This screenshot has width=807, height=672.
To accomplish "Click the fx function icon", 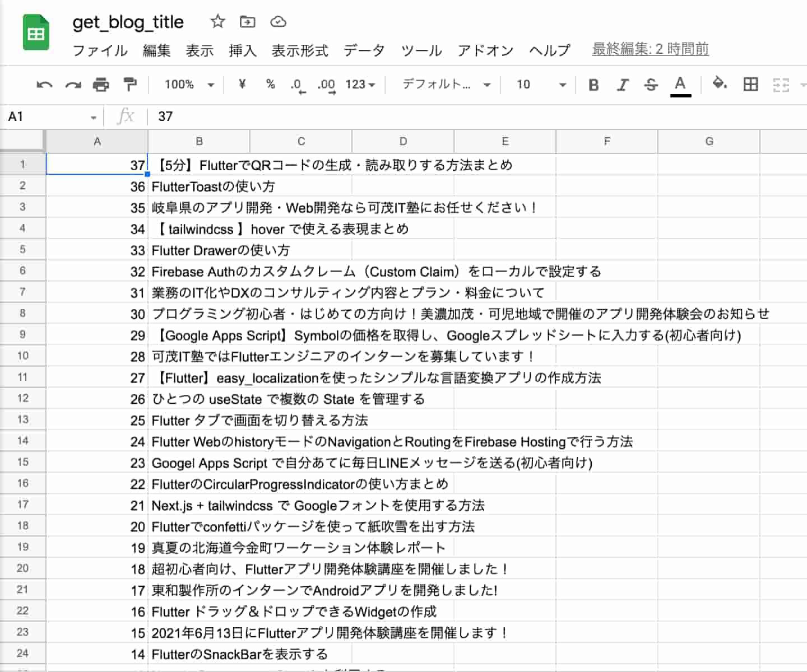I will pos(126,116).
